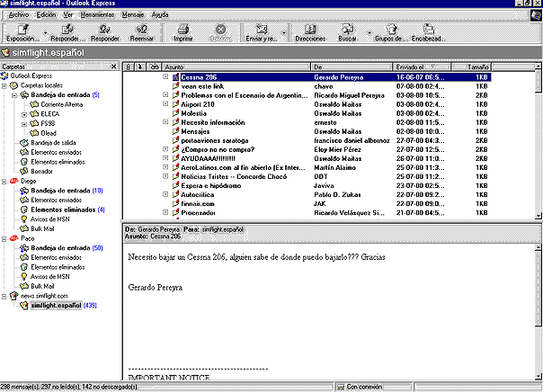Image resolution: width=543 pixels, height=392 pixels.
Task: Collapse the Diego account node
Action: [x=4, y=181]
